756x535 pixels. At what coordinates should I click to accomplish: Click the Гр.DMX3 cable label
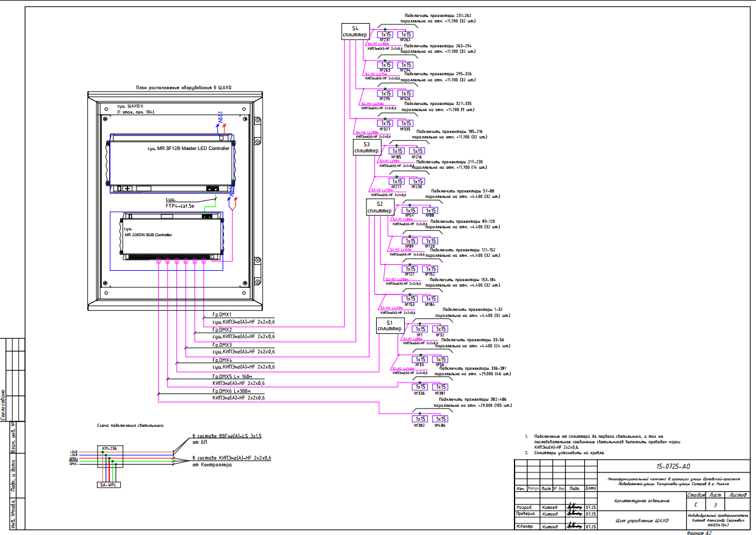pos(222,345)
